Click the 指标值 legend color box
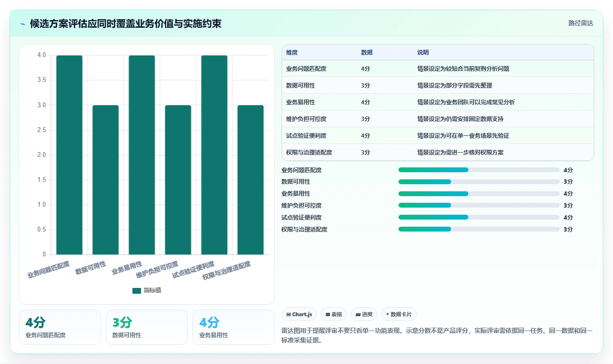The image size is (613, 364). pos(136,290)
